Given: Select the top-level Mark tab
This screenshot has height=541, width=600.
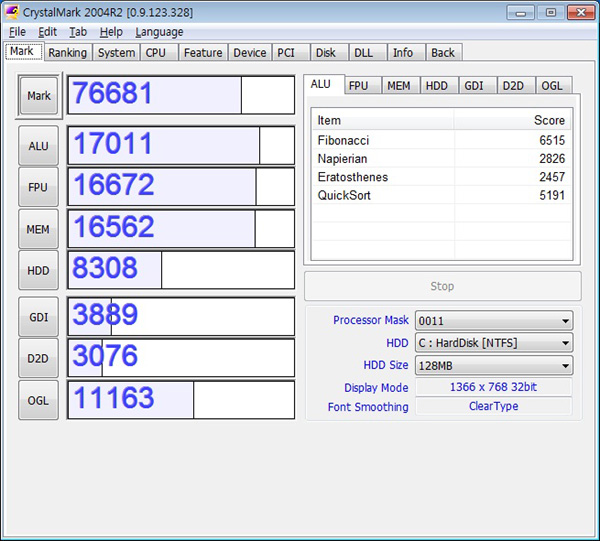Looking at the screenshot, I should [x=24, y=51].
